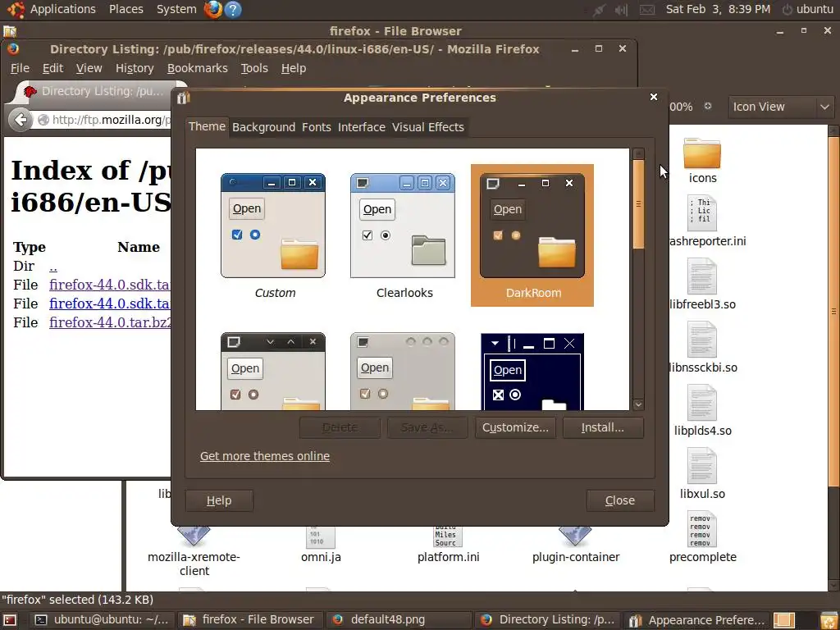This screenshot has height=630, width=840.
Task: Launch Firefox from the top panel icon
Action: click(212, 9)
